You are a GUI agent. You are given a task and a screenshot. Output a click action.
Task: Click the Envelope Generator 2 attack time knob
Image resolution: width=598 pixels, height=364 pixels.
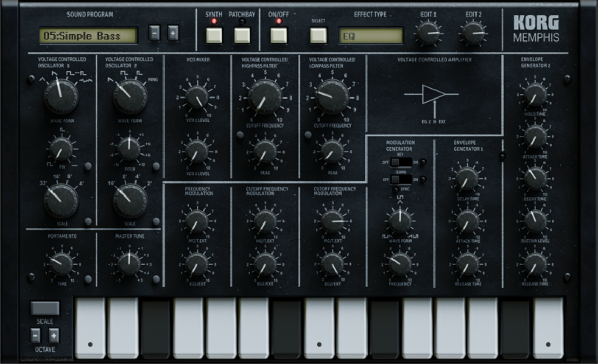tap(535, 137)
